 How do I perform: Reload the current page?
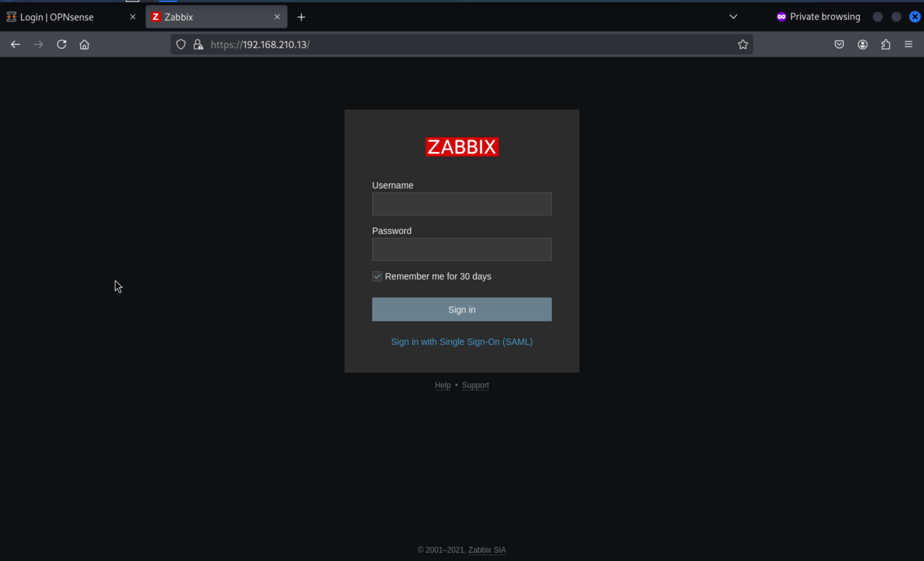(62, 45)
